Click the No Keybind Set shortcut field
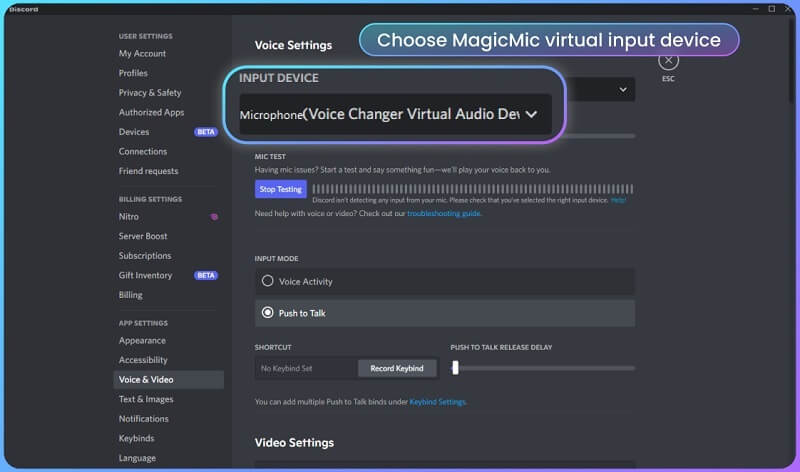Viewport: 800px width, 472px height. pyautogui.click(x=306, y=368)
